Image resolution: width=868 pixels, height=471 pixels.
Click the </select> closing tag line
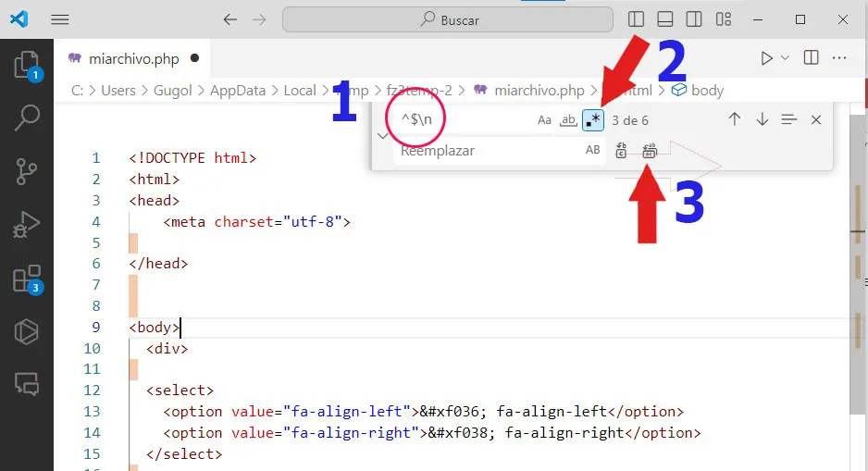pyautogui.click(x=184, y=453)
